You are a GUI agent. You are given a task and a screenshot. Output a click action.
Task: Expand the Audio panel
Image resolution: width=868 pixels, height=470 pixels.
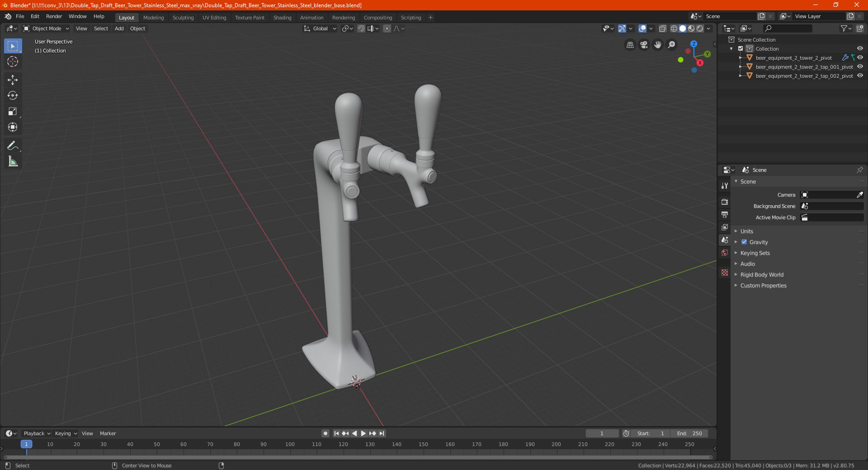coord(747,263)
